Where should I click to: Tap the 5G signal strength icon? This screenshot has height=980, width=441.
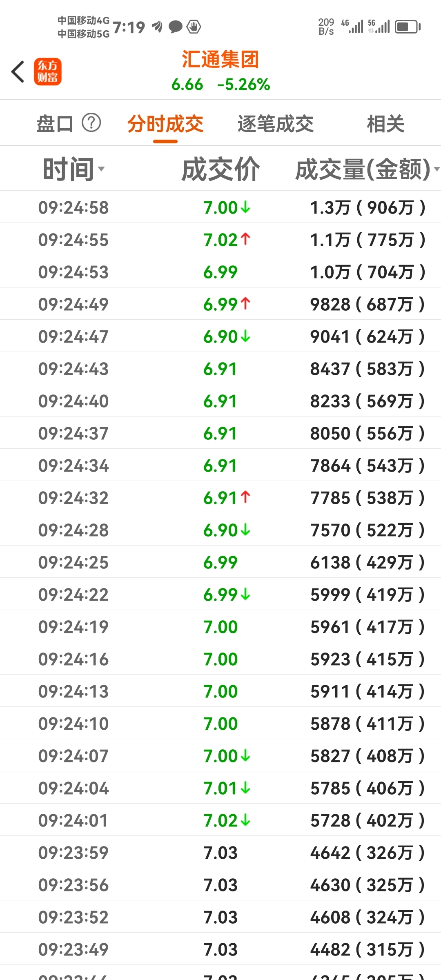pos(379,27)
